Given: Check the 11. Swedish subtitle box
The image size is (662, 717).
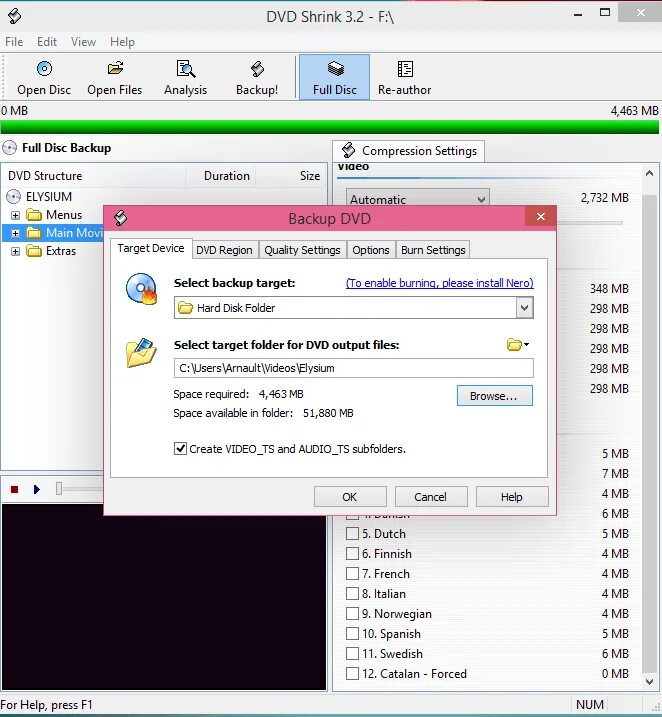Looking at the screenshot, I should coord(352,653).
